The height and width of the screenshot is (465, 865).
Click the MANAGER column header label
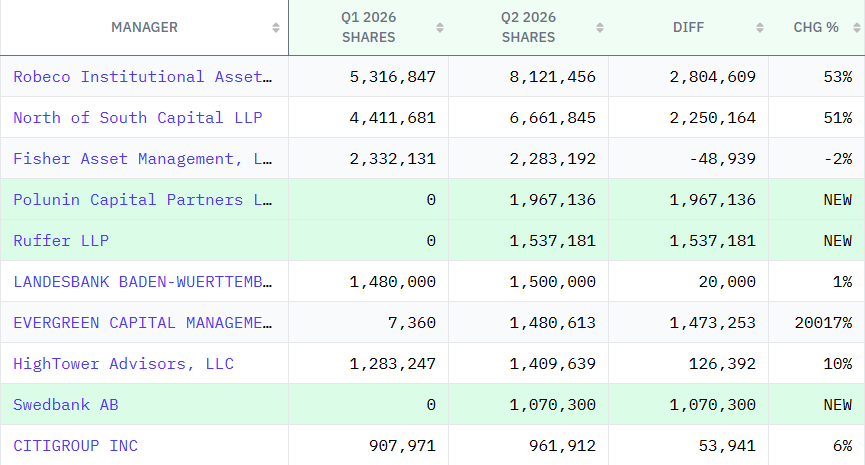(145, 28)
